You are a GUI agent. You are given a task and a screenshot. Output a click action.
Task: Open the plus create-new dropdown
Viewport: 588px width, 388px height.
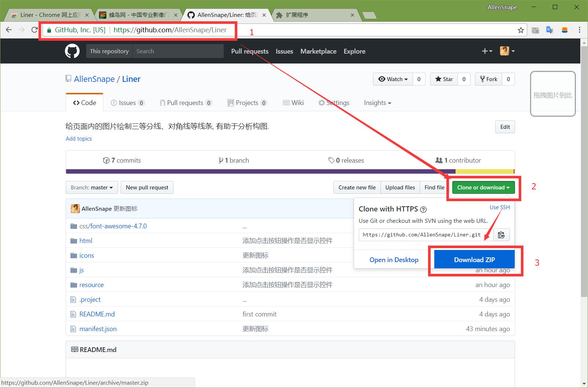[487, 51]
